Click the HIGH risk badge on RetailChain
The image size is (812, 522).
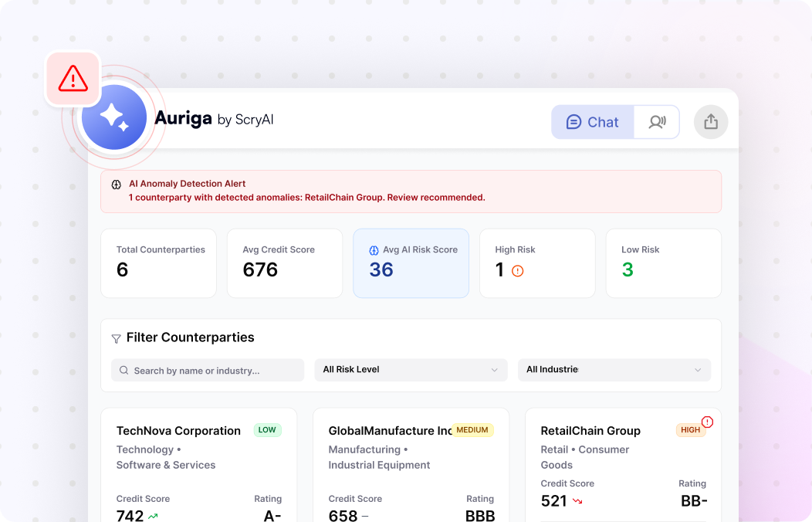[x=690, y=430]
